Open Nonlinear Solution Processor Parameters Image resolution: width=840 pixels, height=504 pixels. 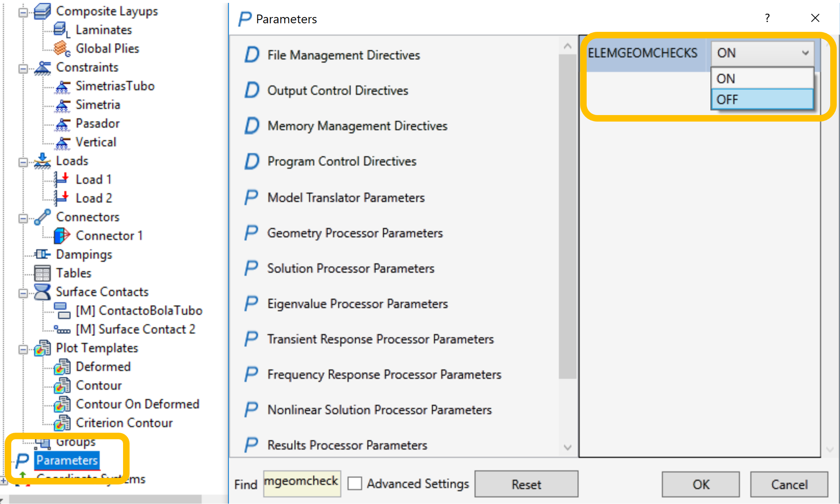[x=379, y=410]
